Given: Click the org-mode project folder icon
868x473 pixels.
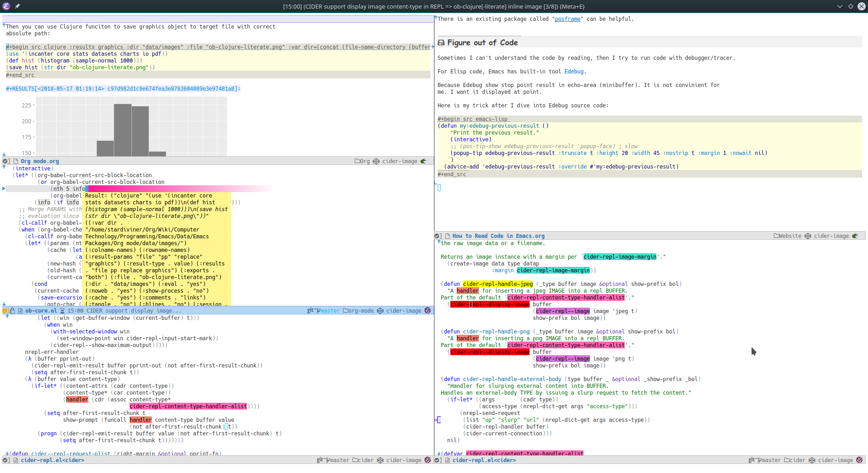Looking at the screenshot, I should pyautogui.click(x=346, y=311).
